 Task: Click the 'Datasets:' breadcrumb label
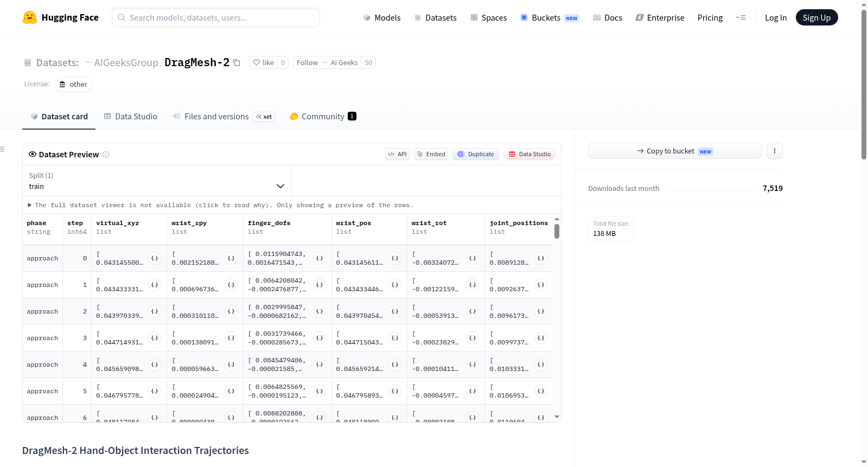[58, 62]
